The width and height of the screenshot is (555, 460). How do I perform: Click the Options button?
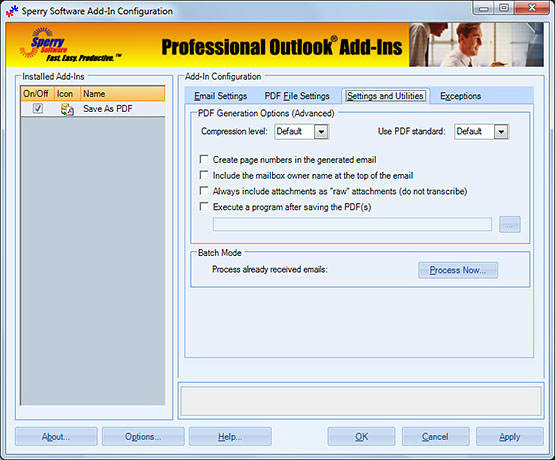click(x=143, y=437)
